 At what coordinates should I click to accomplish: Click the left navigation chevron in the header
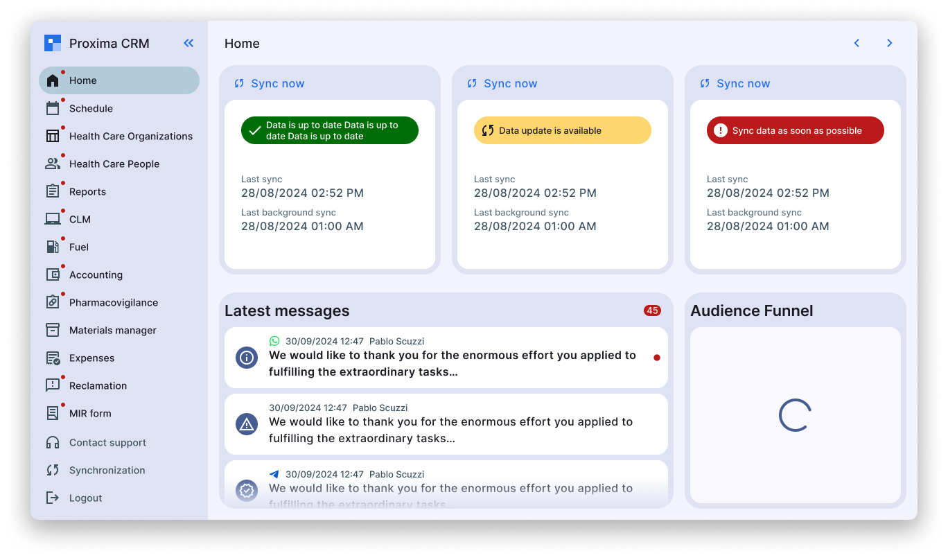pos(857,42)
